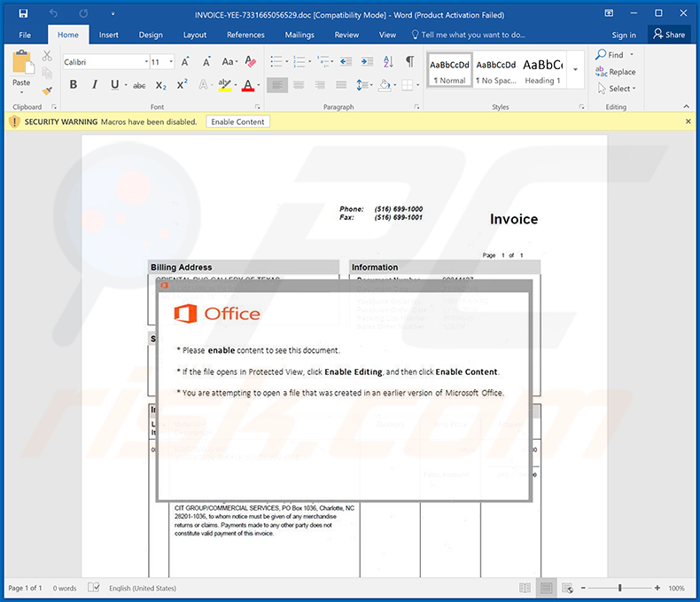Adjust the zoom slider handle
Image resolution: width=700 pixels, height=602 pixels.
click(619, 588)
